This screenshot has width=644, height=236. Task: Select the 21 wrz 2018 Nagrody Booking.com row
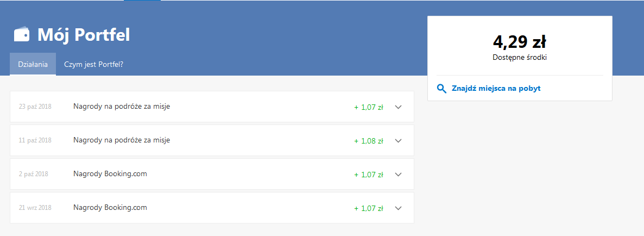[212, 208]
